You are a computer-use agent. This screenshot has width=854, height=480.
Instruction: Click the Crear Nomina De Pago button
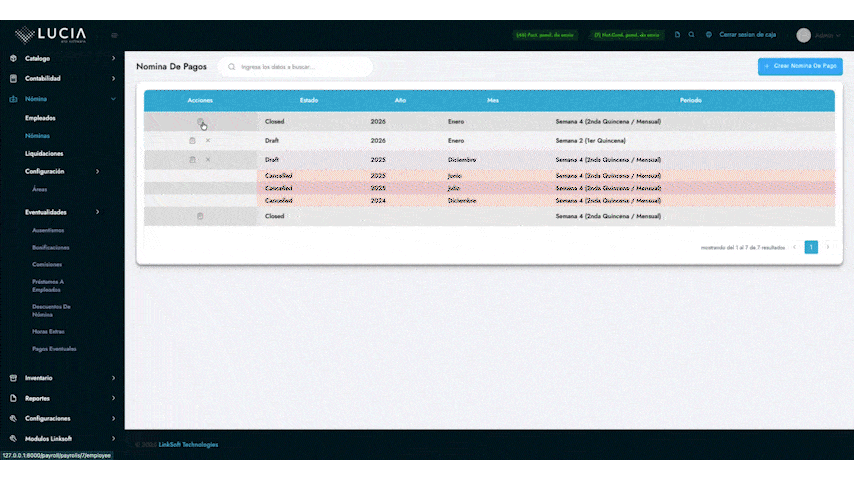click(800, 66)
